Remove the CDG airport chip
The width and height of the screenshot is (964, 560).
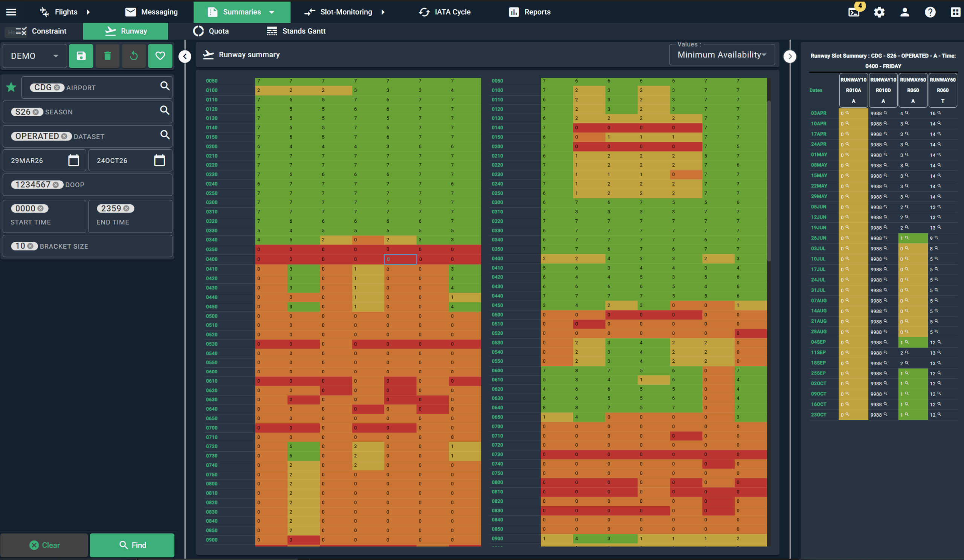57,88
